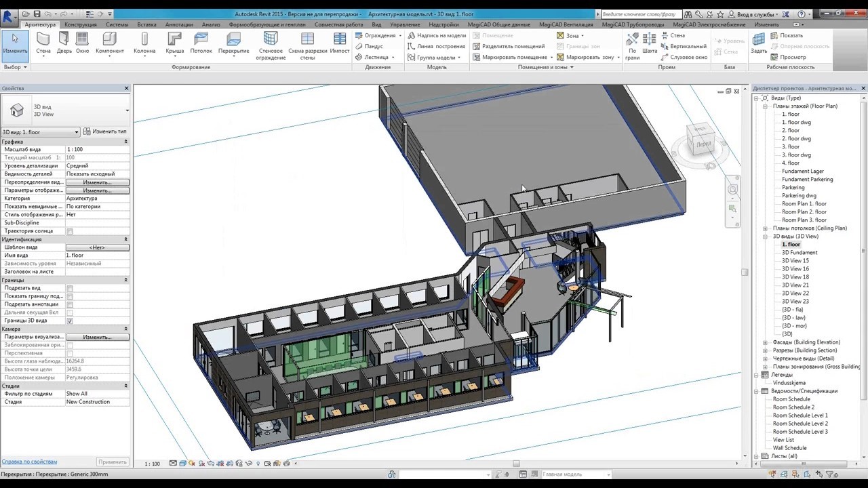Open the Справка по свойствам link

pos(29,462)
